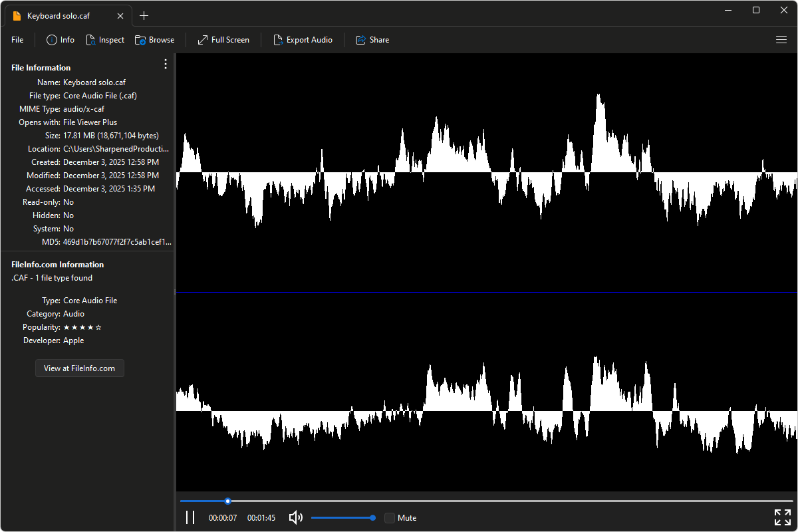Viewport: 798px width, 532px height.
Task: Enable the Mute checkbox
Action: click(x=389, y=517)
